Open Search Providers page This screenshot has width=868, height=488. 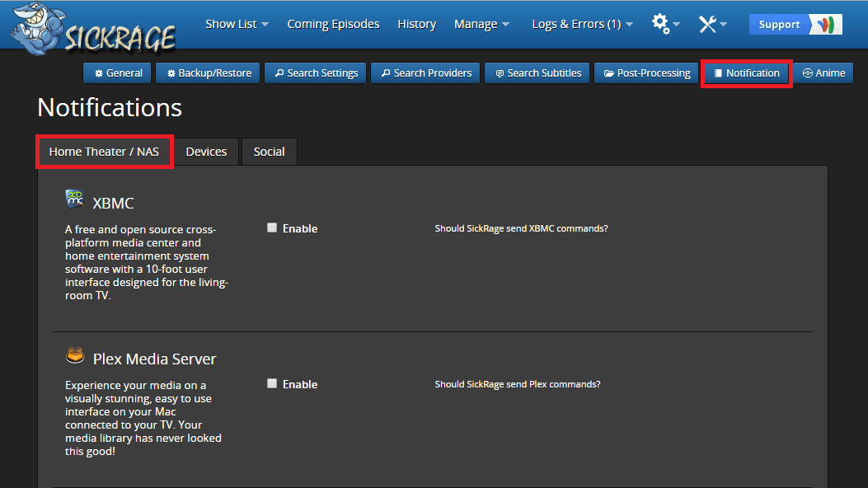point(425,73)
